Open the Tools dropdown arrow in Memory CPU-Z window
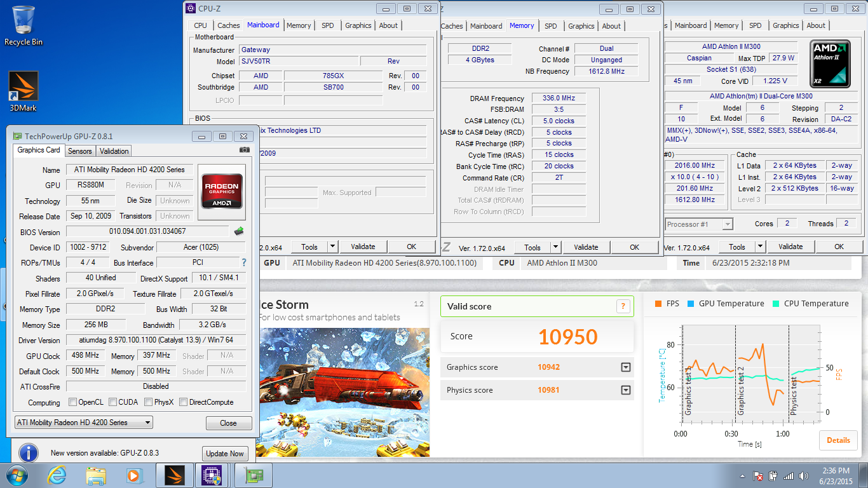 pyautogui.click(x=555, y=247)
